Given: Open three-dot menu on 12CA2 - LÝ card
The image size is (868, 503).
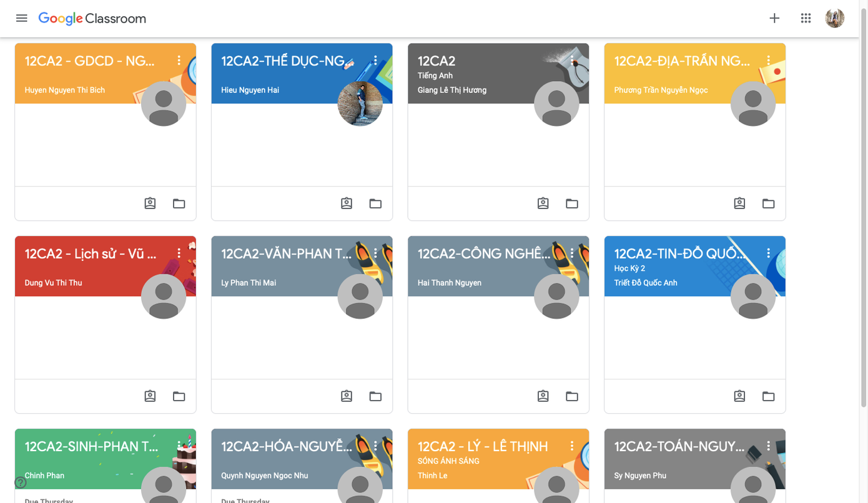Looking at the screenshot, I should tap(571, 446).
